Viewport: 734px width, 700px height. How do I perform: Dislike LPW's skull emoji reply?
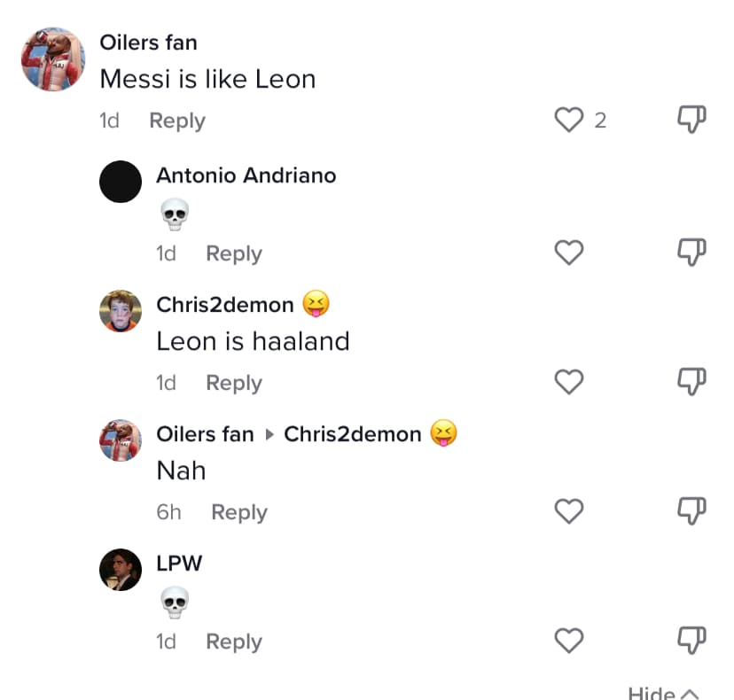pyautogui.click(x=691, y=642)
